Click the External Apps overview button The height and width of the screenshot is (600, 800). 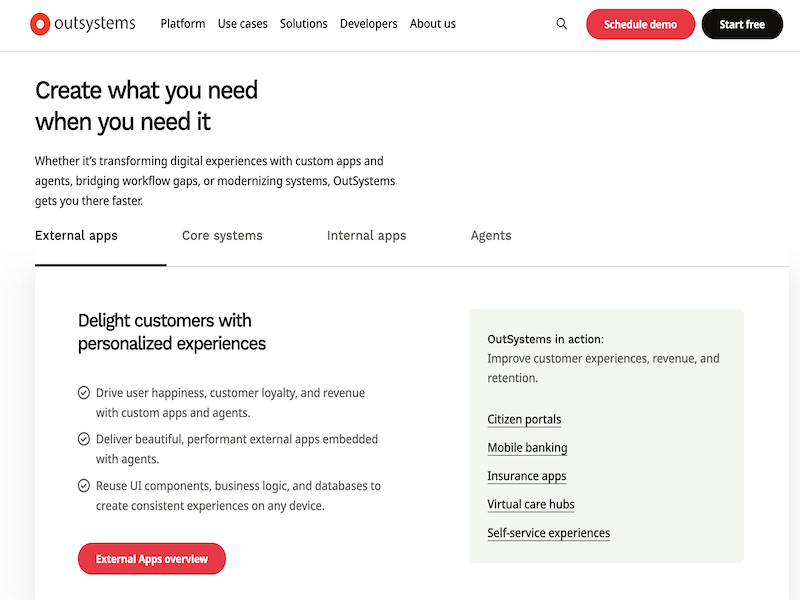pyautogui.click(x=151, y=558)
